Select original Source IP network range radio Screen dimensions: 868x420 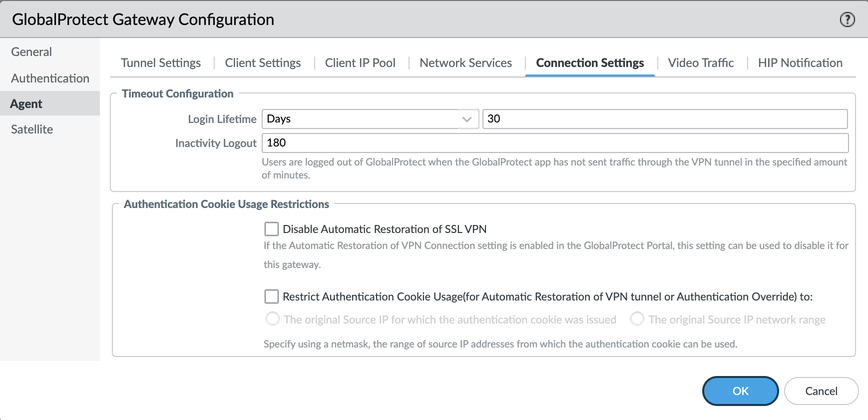637,319
